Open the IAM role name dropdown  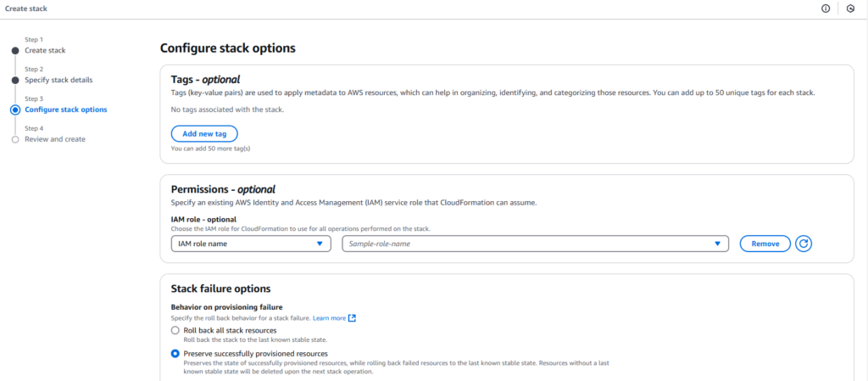pyautogui.click(x=250, y=244)
